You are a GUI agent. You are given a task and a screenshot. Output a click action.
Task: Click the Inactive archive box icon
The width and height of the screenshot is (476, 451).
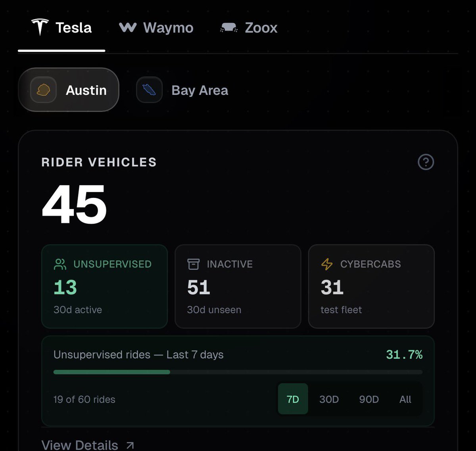pos(193,264)
